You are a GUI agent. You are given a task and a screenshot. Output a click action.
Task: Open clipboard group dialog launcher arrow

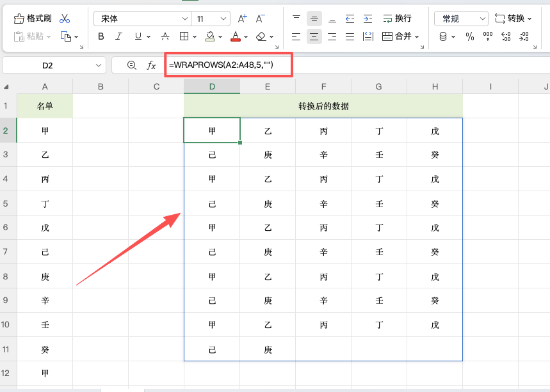(82, 47)
